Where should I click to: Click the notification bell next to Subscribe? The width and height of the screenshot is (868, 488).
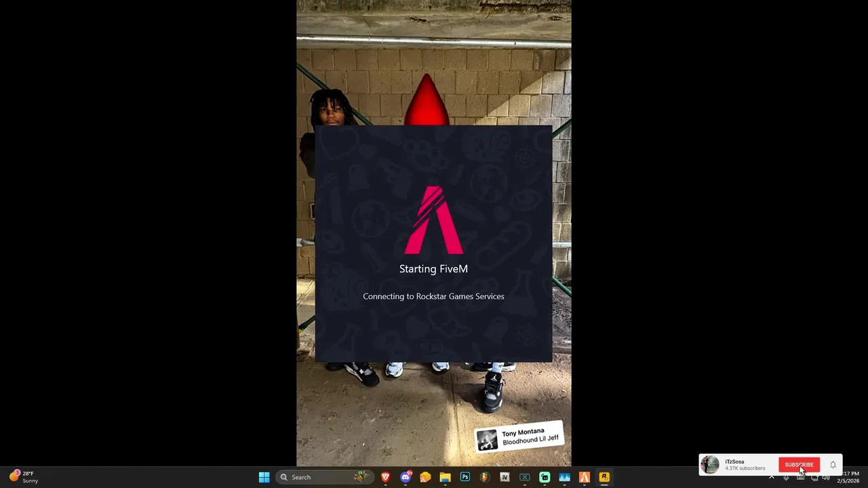point(833,465)
